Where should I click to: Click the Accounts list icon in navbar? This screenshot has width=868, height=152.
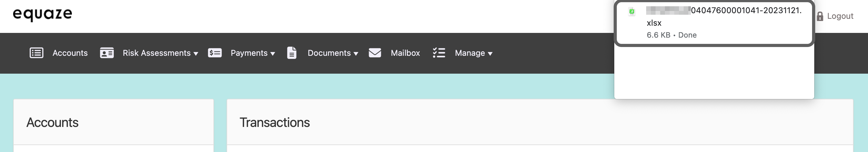[x=36, y=53]
